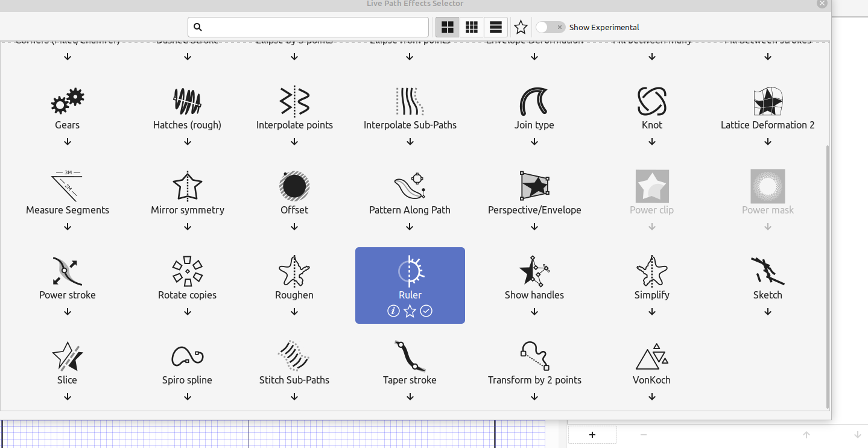Expand the arrow under Offset
Image resolution: width=868 pixels, height=448 pixels.
[294, 227]
